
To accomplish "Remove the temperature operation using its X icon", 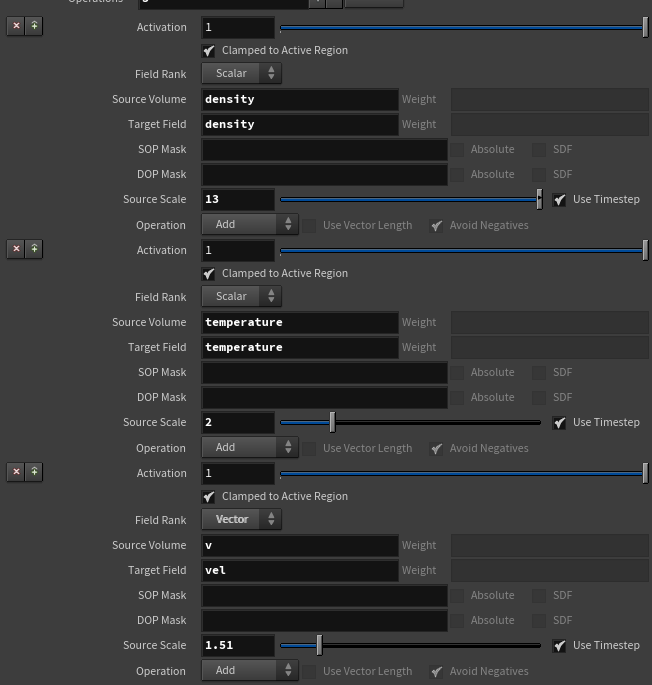I will point(16,249).
